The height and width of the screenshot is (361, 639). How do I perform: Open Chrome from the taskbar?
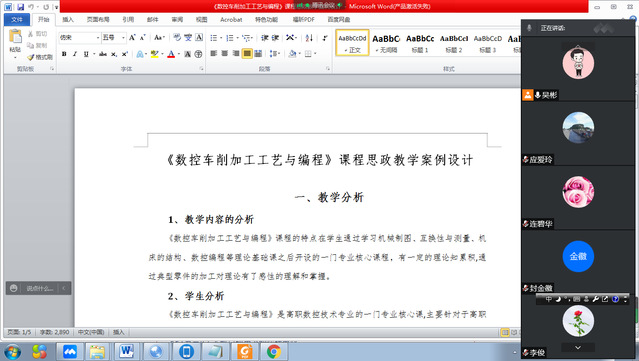point(274,351)
